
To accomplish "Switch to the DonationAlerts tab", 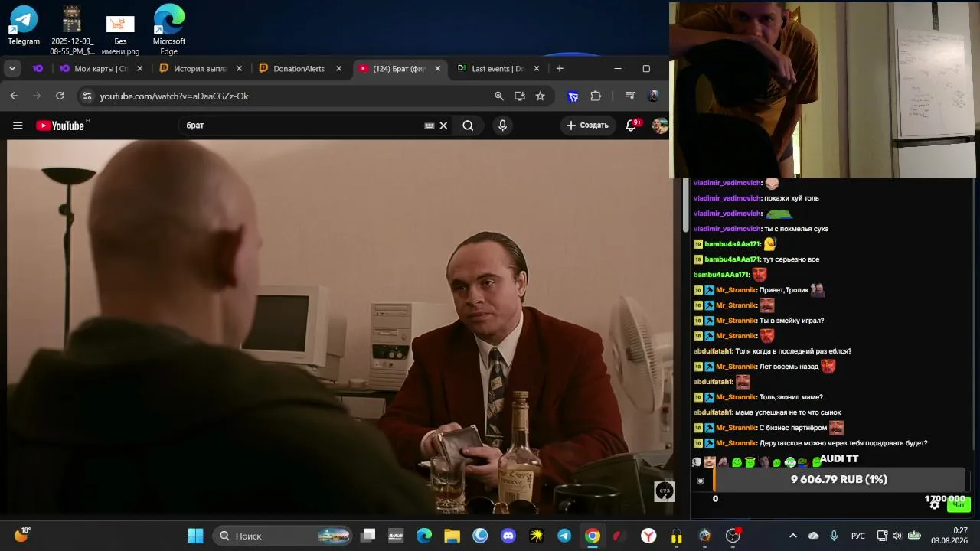I will click(x=299, y=69).
